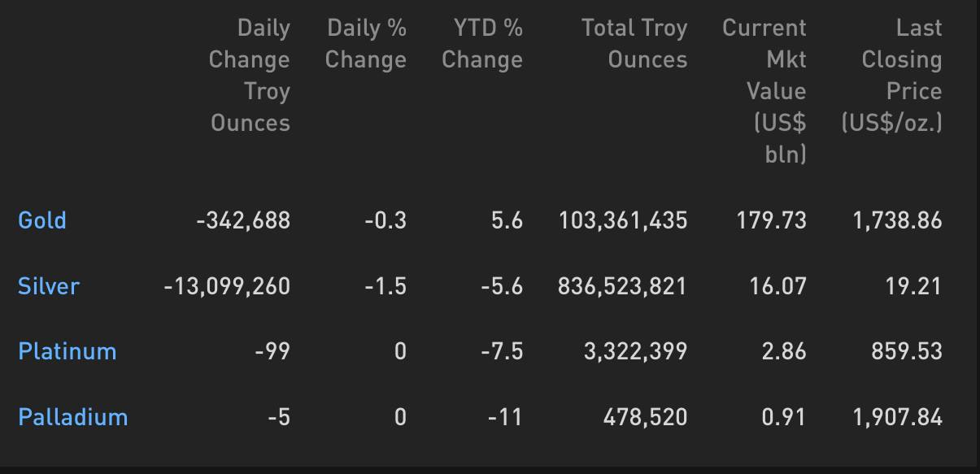Click the Daily Change Troy Ounces header
Image resolution: width=980 pixels, height=474 pixels.
tap(250, 76)
